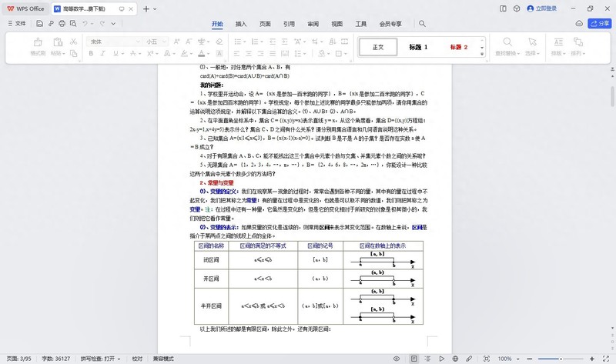The image size is (616, 364).
Task: Align paragraph left
Action: [x=236, y=53]
